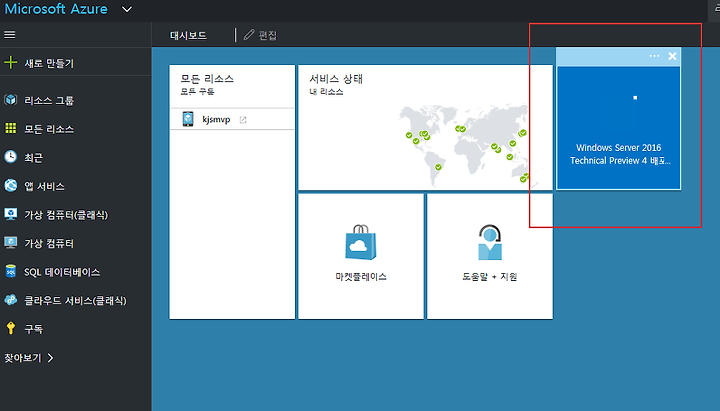Click the 내 리소스 subtitle text

pos(326,91)
